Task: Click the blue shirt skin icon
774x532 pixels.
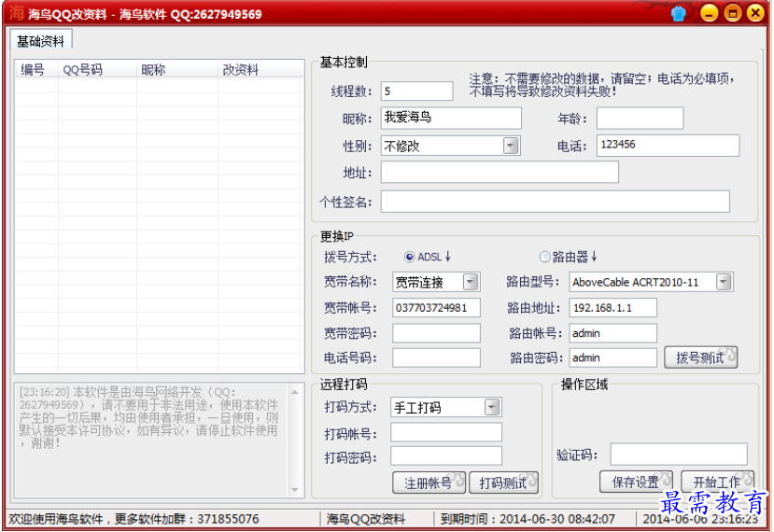Action: click(679, 13)
